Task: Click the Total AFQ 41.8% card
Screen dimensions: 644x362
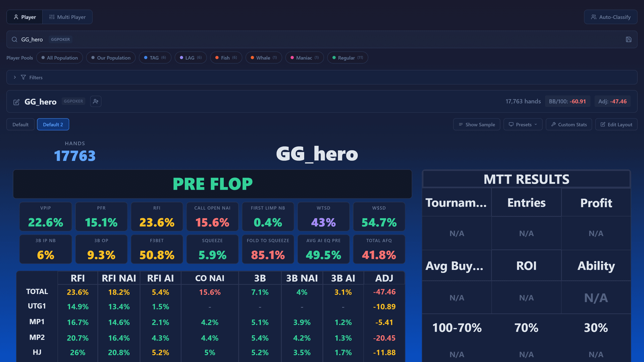Action: pos(379,249)
